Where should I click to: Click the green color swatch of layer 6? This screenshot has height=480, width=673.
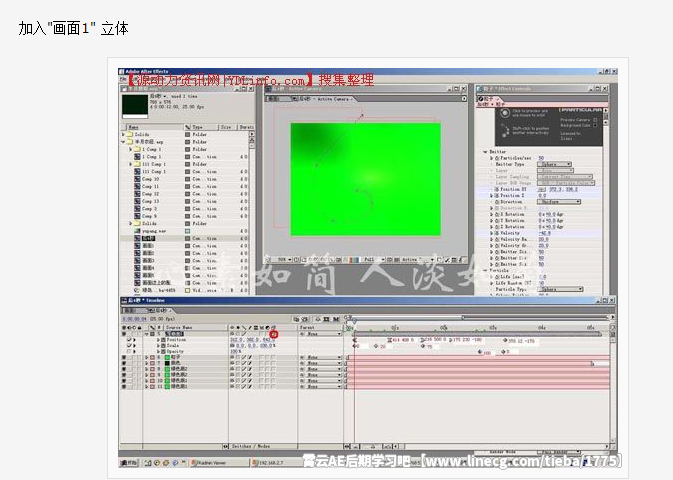167,357
